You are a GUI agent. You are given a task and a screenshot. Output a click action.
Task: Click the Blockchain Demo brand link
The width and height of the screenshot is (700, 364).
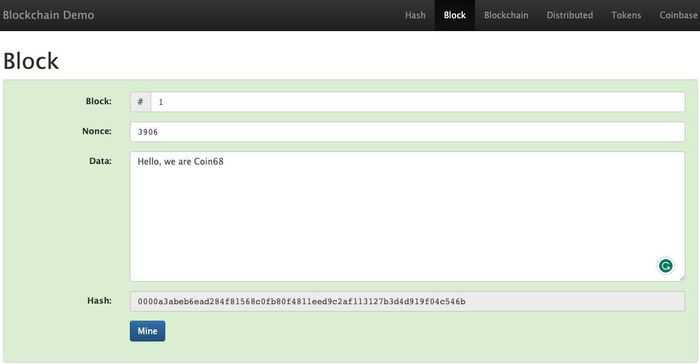[48, 15]
